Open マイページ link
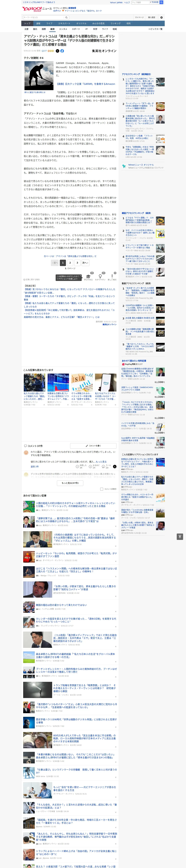The height and width of the screenshot is (868, 186). click(x=139, y=17)
